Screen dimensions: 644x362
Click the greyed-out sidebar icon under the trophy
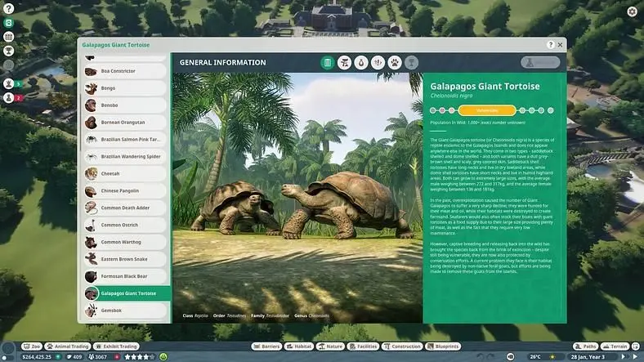tap(8, 65)
